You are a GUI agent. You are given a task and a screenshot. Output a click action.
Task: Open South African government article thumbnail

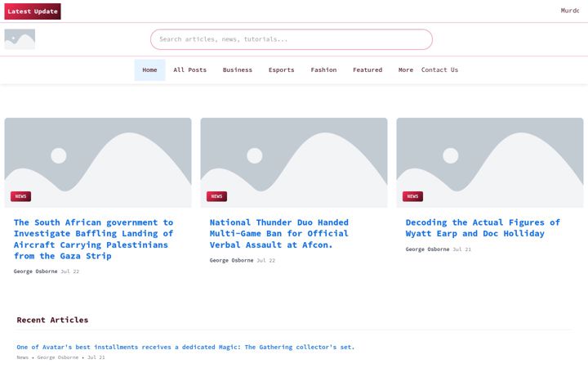pyautogui.click(x=98, y=163)
